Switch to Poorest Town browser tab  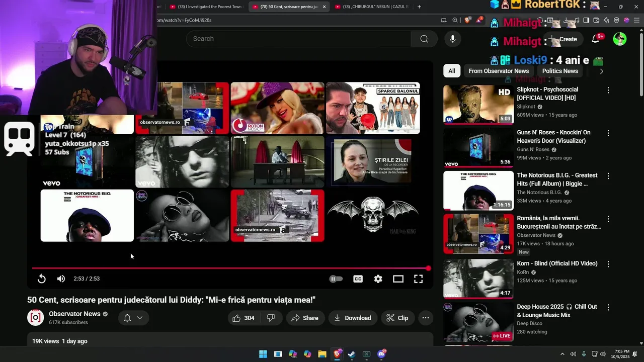click(206, 7)
